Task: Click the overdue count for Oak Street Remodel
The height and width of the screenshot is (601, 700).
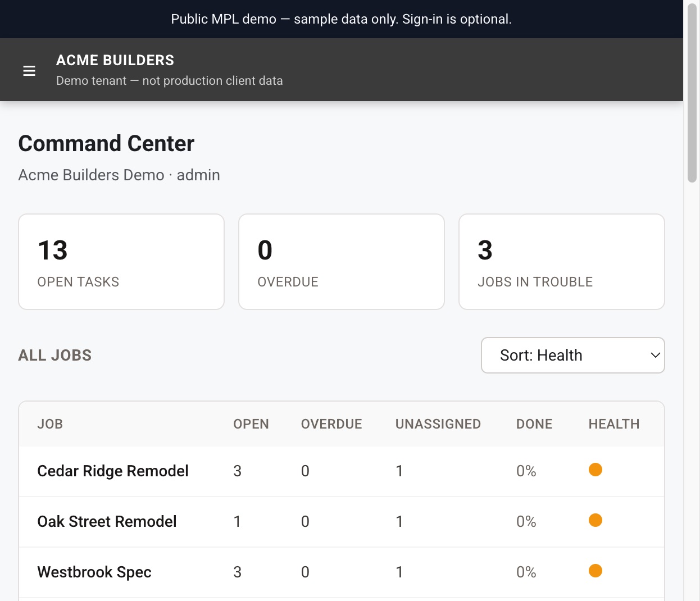Action: coord(305,521)
